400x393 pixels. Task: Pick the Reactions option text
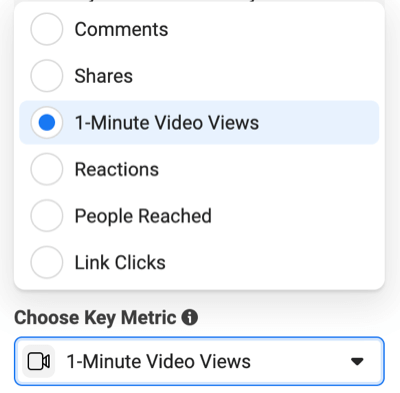coord(117,169)
